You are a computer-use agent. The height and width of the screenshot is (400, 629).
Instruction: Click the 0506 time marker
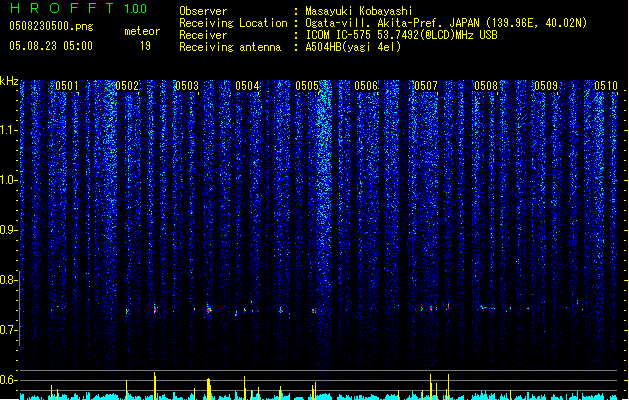click(x=366, y=86)
